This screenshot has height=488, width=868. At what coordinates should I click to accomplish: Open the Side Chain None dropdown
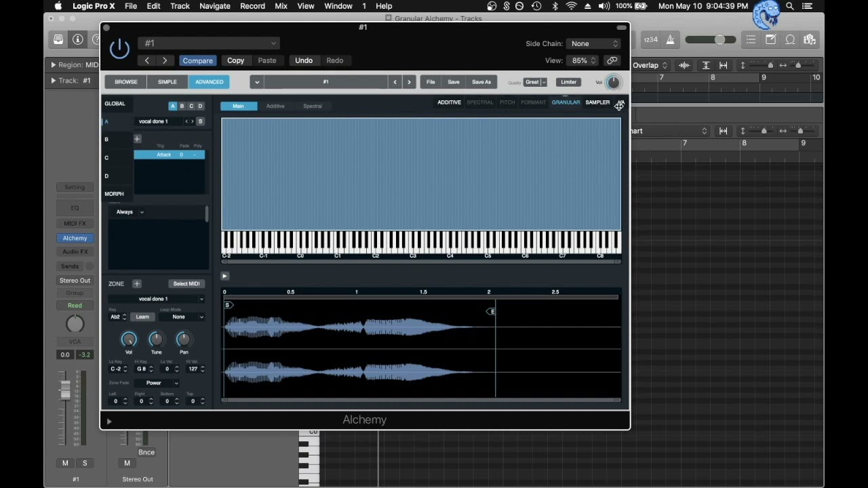click(593, 43)
